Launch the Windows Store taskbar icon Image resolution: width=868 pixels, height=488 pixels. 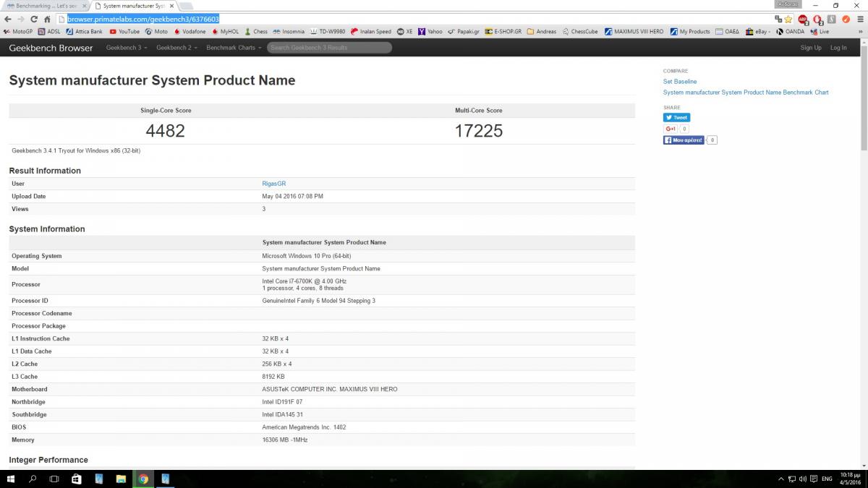coord(77,479)
